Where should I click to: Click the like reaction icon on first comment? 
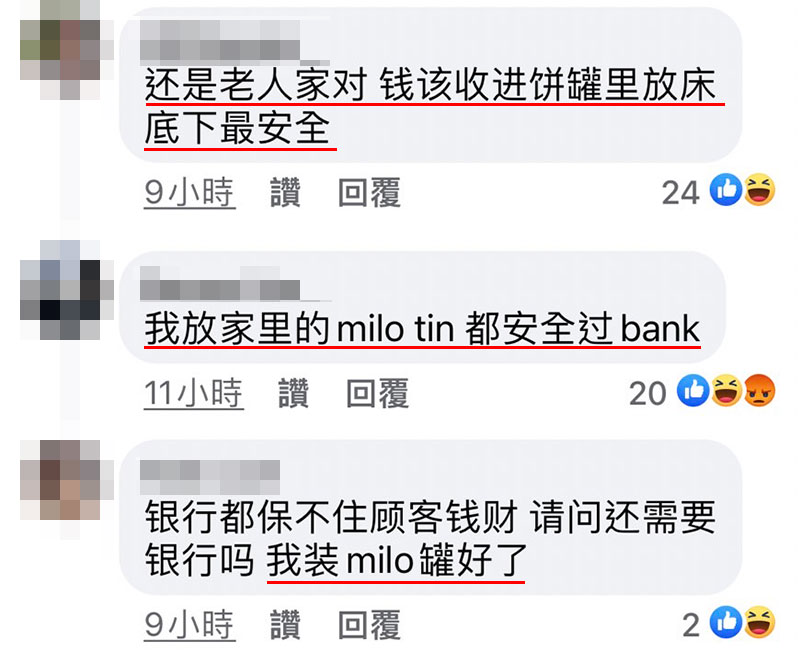click(x=726, y=190)
